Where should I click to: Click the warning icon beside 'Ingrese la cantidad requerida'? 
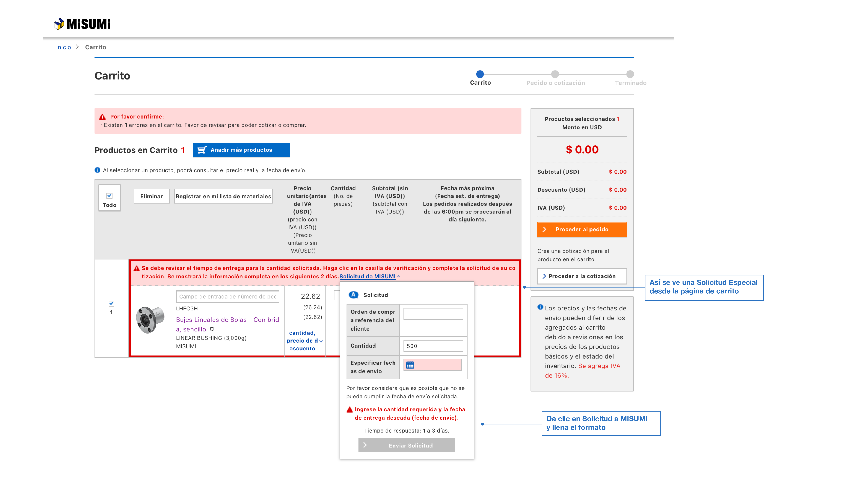[x=350, y=409]
